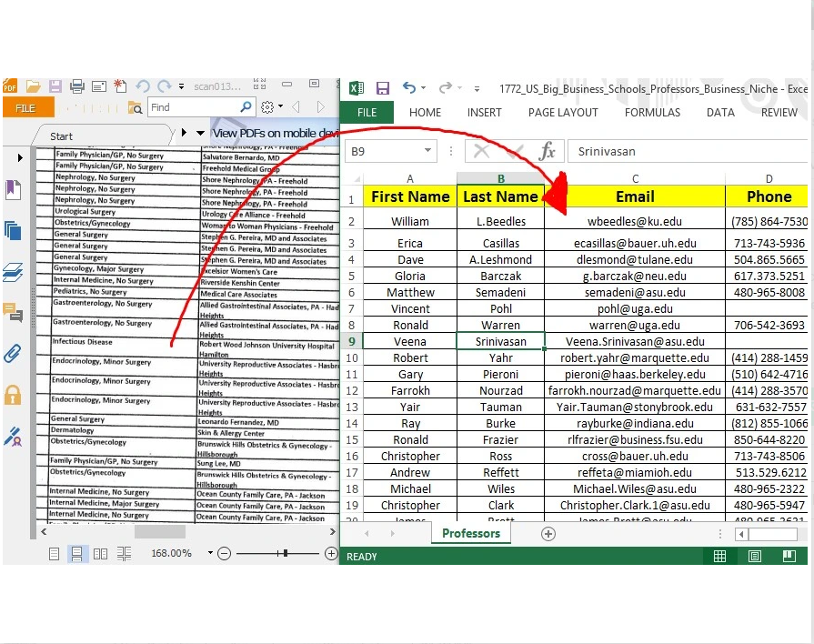Save the Excel workbook via the Save icon

(383, 88)
